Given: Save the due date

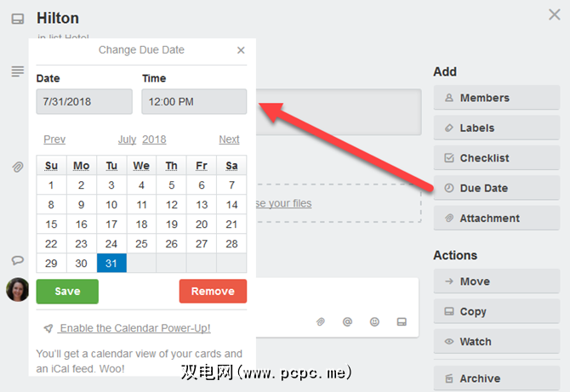Looking at the screenshot, I should pos(67,291).
